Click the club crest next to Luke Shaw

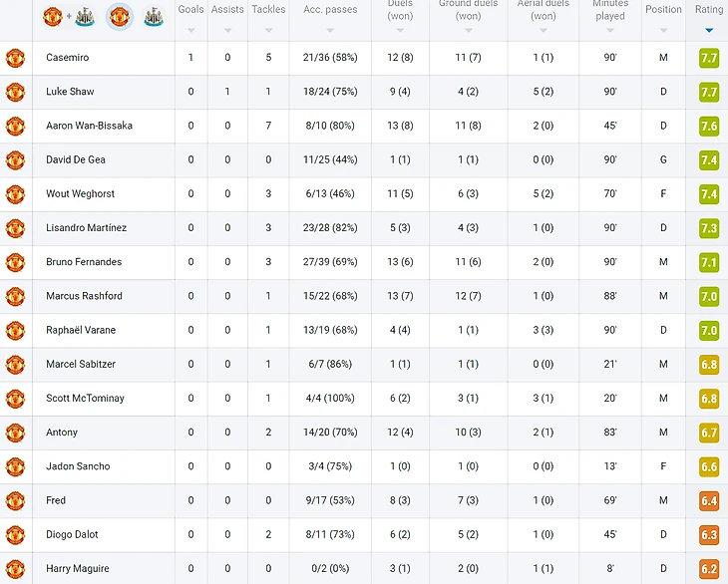tap(15, 92)
